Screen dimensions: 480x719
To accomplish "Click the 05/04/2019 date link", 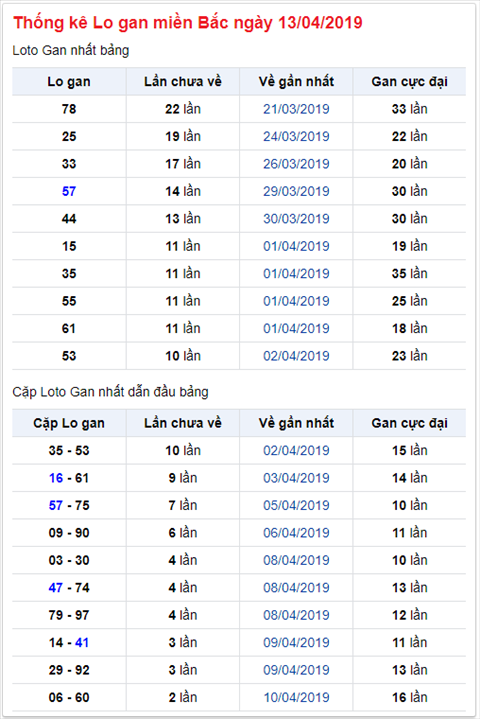I will 296,505.
